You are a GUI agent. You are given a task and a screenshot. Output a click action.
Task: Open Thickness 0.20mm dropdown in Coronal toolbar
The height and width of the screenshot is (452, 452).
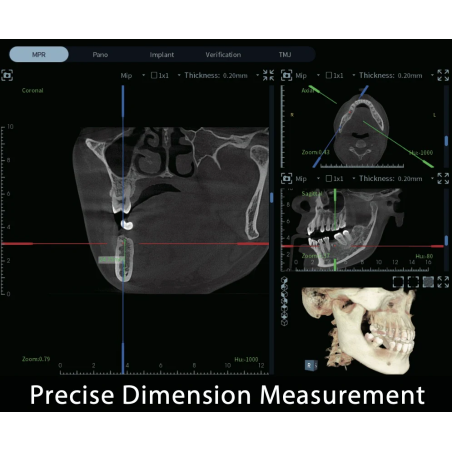click(257, 75)
